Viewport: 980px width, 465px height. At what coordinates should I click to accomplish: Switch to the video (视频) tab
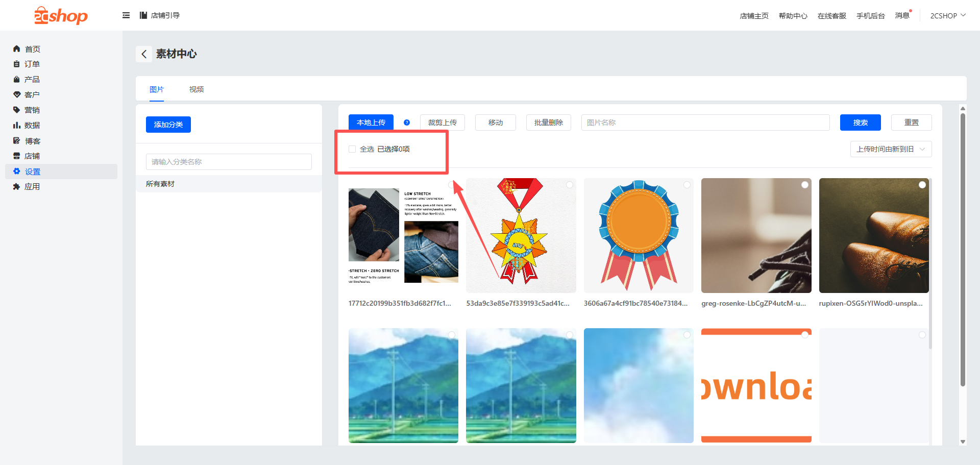pyautogui.click(x=197, y=89)
